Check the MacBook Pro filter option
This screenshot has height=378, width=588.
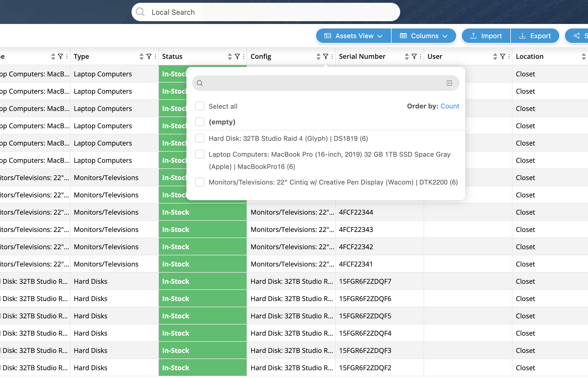pyautogui.click(x=200, y=154)
